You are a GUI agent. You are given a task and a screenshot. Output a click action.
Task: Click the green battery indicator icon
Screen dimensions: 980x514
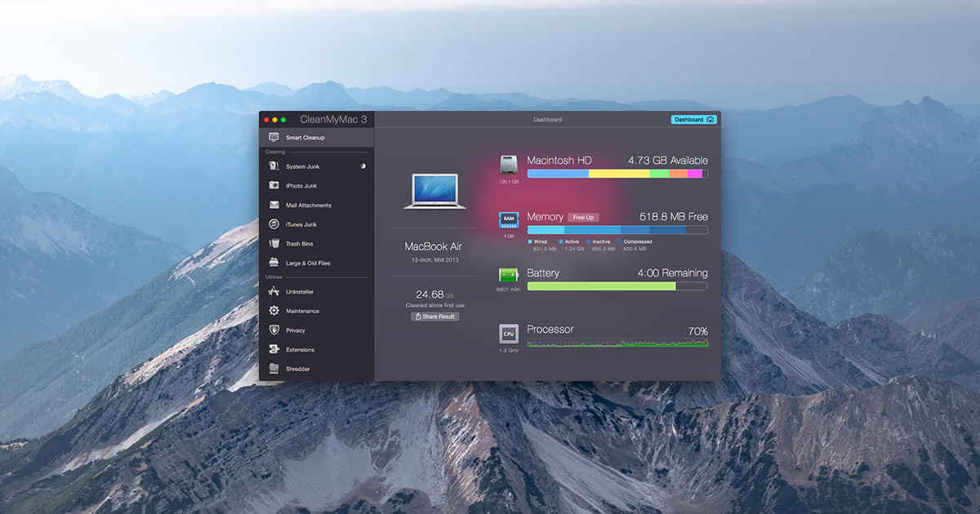click(x=508, y=275)
